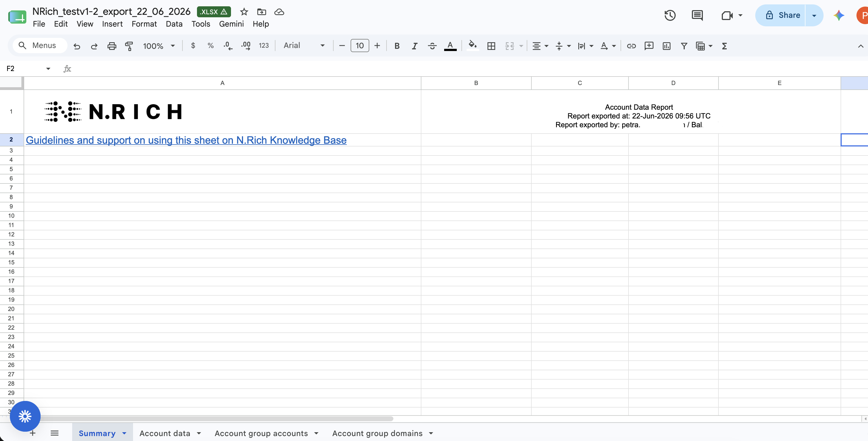Image resolution: width=868 pixels, height=441 pixels.
Task: Check the cloud save status icon
Action: 279,12
